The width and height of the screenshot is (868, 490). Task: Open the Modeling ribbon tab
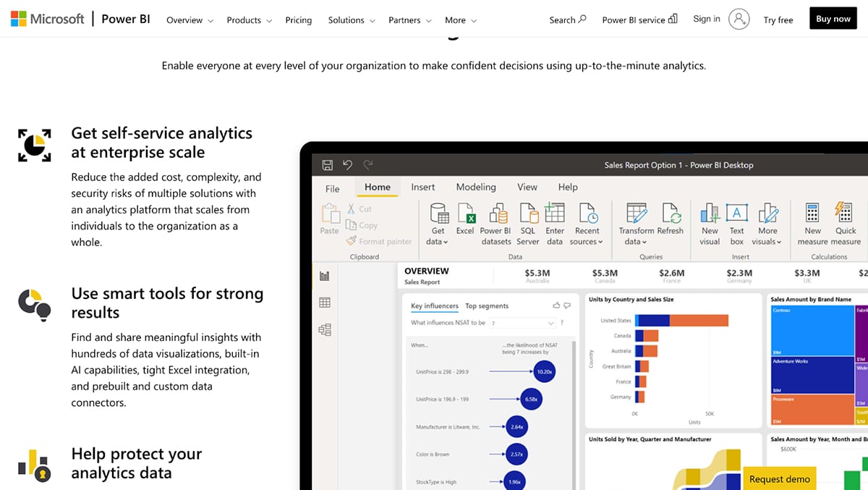pyautogui.click(x=476, y=187)
